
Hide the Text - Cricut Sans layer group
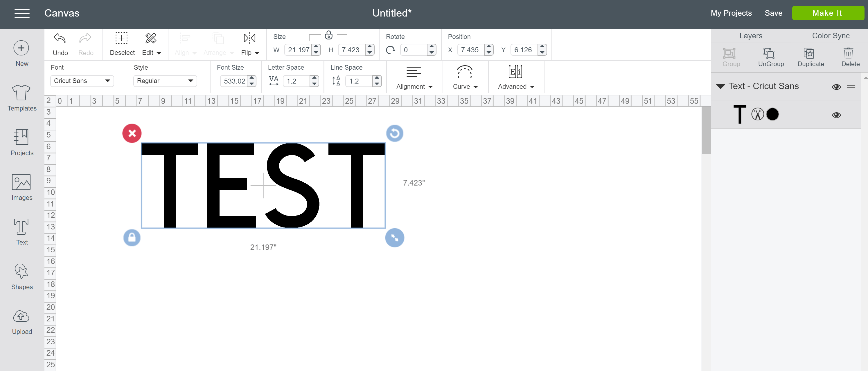click(x=836, y=87)
